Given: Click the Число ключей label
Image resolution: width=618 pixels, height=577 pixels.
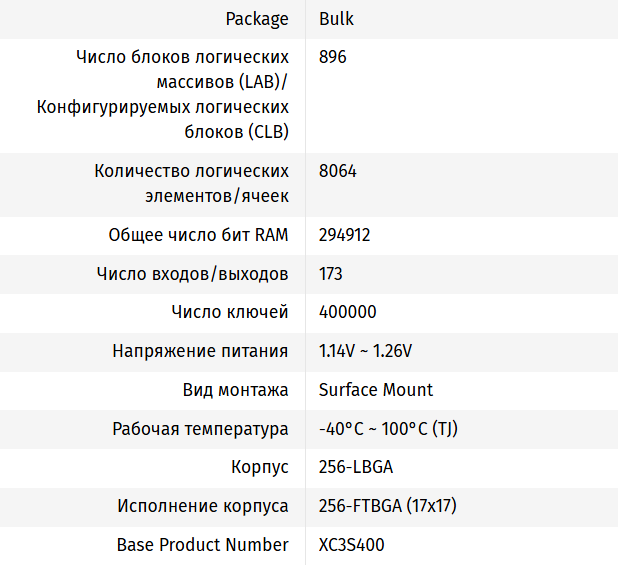Looking at the screenshot, I should point(230,312).
